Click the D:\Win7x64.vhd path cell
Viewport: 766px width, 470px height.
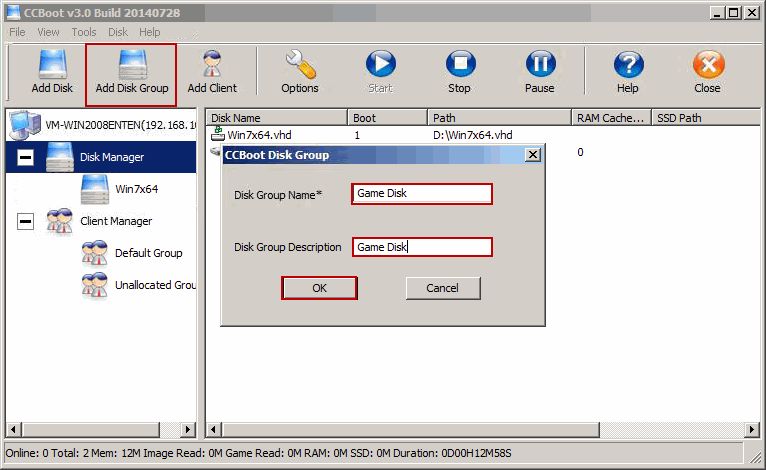(x=472, y=135)
